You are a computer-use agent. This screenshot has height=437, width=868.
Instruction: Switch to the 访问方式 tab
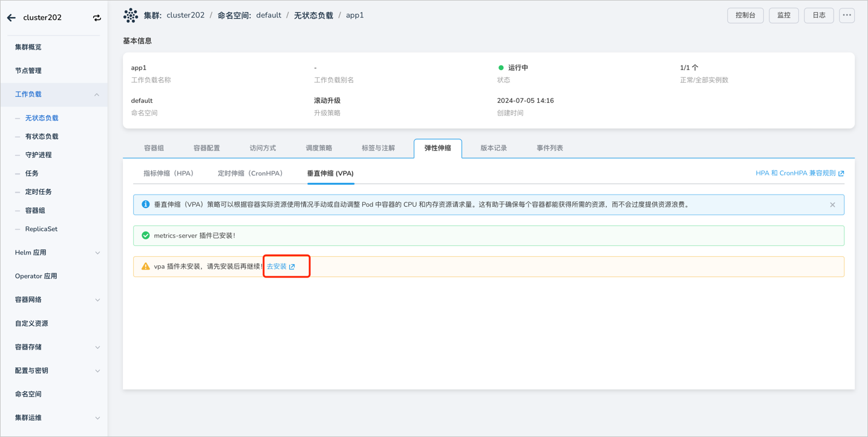pos(263,148)
